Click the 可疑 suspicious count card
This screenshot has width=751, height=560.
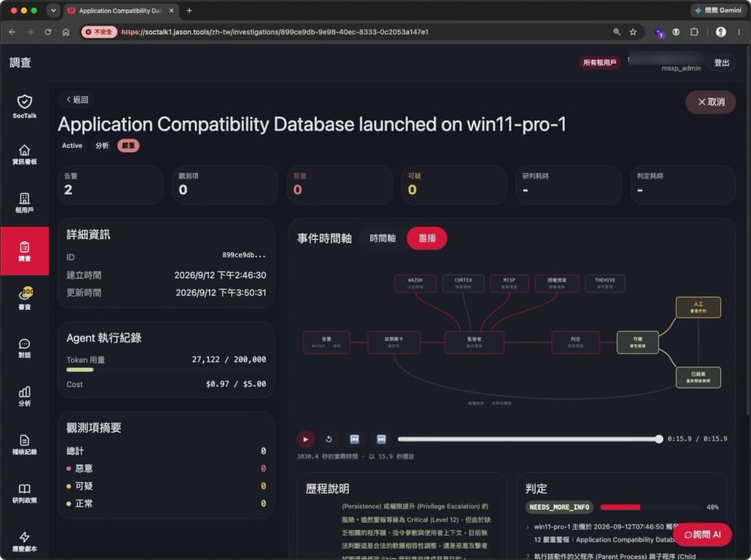click(453, 185)
